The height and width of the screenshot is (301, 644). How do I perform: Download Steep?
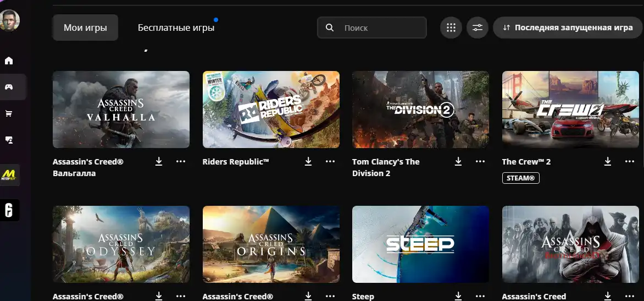tap(458, 295)
